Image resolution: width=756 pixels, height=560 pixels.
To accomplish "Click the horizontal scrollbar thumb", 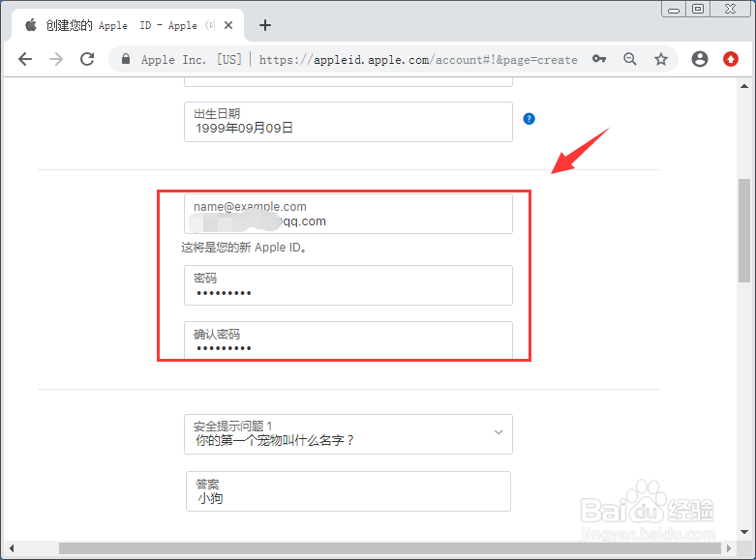I will tap(389, 548).
